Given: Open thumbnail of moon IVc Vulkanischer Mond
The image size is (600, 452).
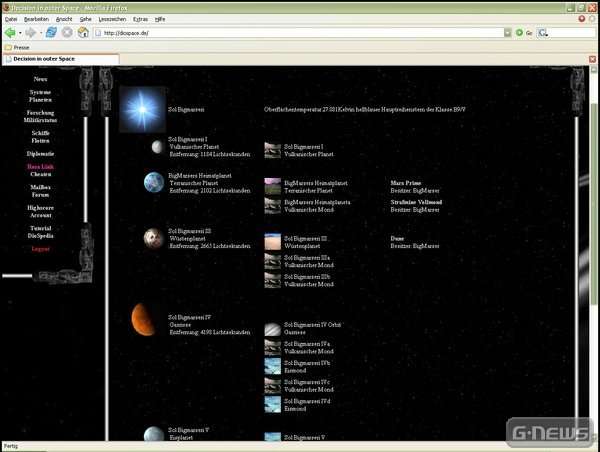Looking at the screenshot, I should point(272,386).
